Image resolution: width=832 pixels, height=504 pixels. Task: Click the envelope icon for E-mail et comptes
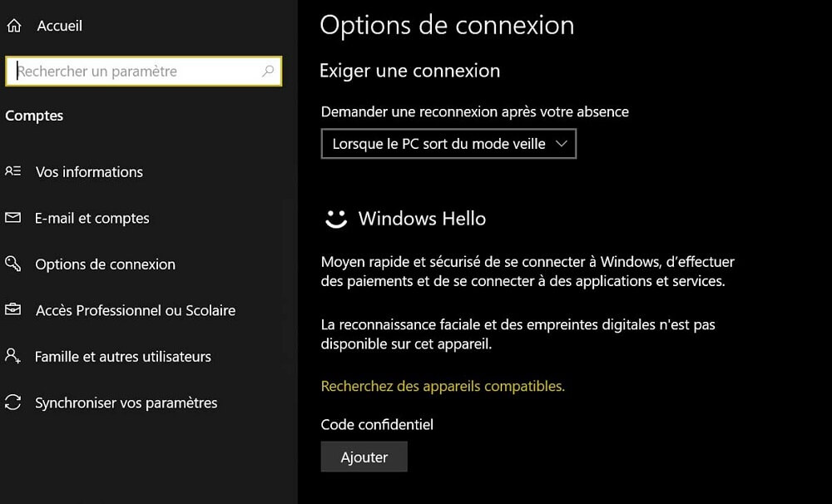click(12, 219)
